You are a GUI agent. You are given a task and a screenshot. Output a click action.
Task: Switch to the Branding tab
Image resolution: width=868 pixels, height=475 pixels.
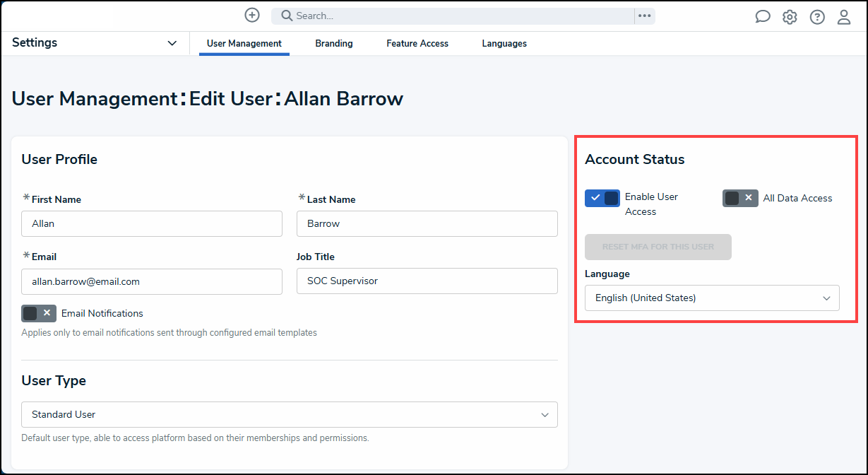tap(334, 44)
